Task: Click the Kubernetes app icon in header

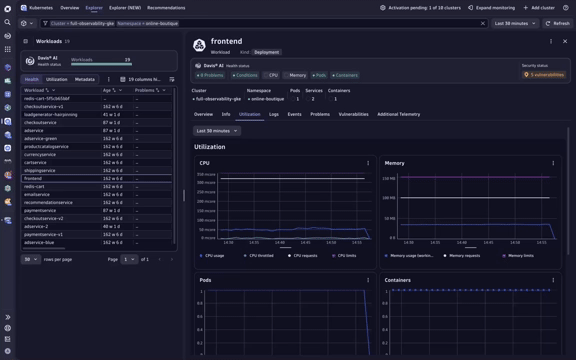Action: [x=24, y=8]
